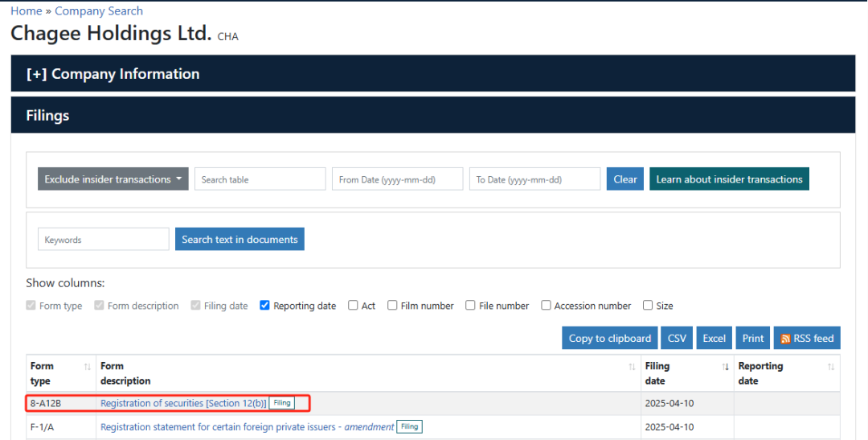Viewport: 868px width, 440px height.
Task: Click Filing badge on F-1/A row
Action: pyautogui.click(x=410, y=426)
